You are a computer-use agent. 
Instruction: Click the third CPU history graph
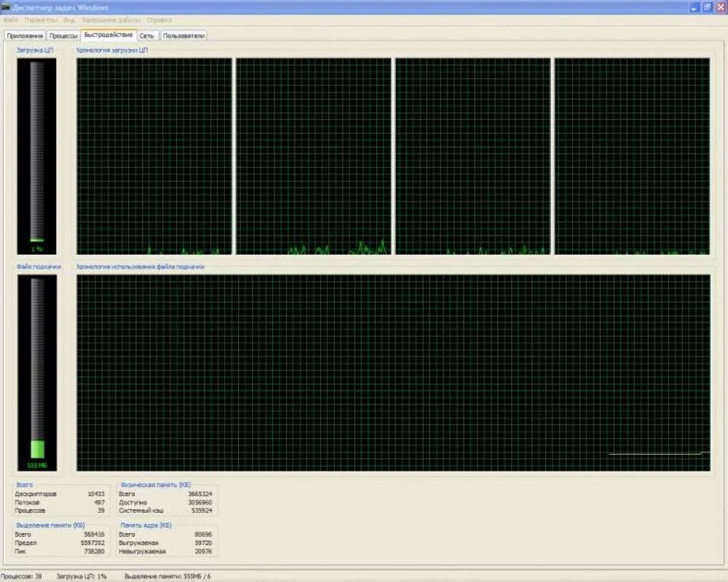pyautogui.click(x=473, y=156)
